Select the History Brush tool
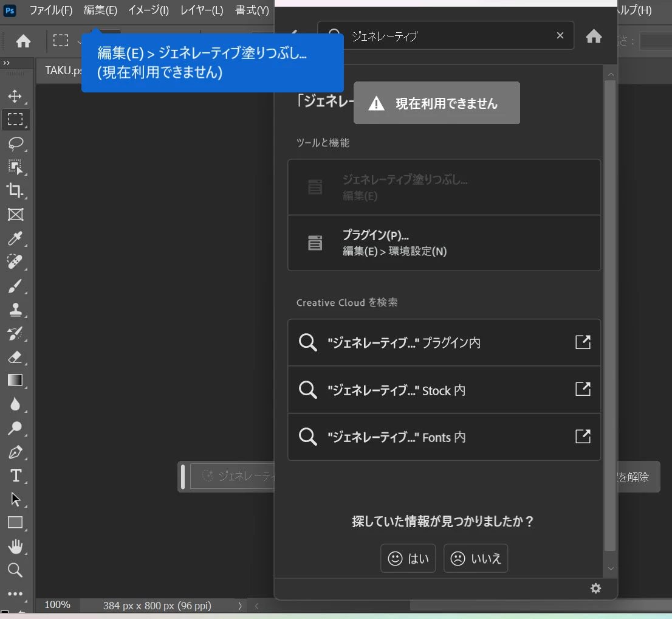672x619 pixels. point(15,333)
